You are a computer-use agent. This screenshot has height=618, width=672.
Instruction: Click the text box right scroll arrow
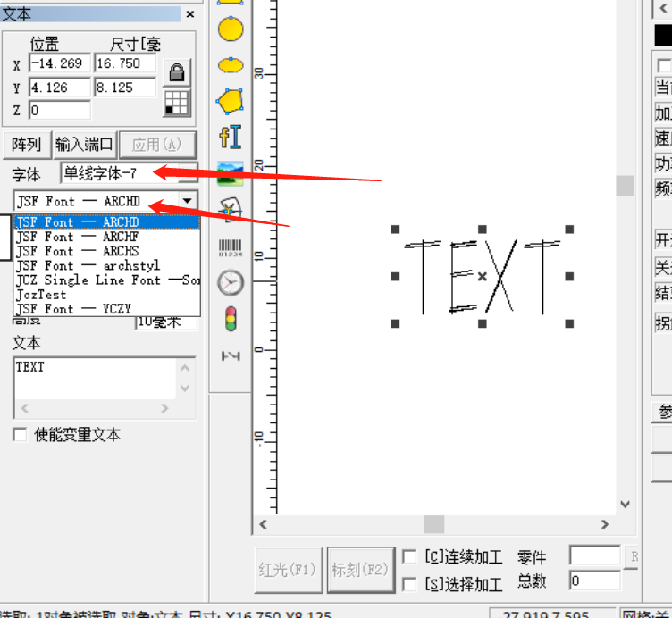point(164,408)
